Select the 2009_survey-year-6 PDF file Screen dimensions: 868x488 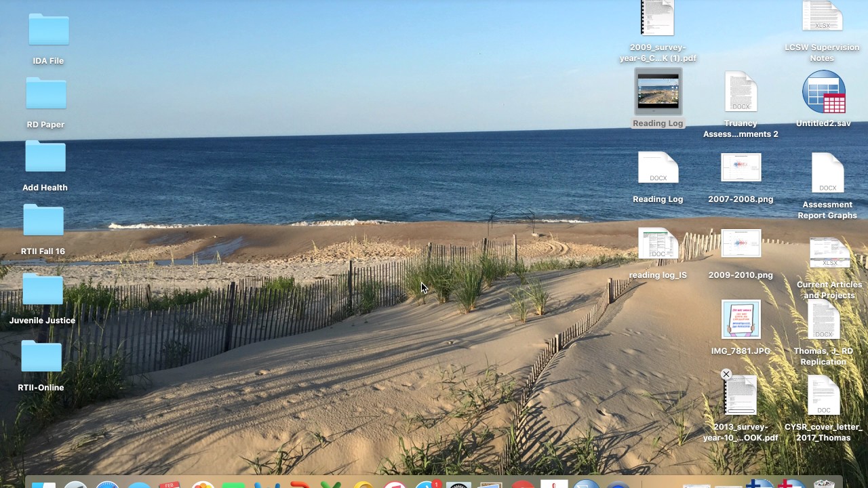click(657, 19)
